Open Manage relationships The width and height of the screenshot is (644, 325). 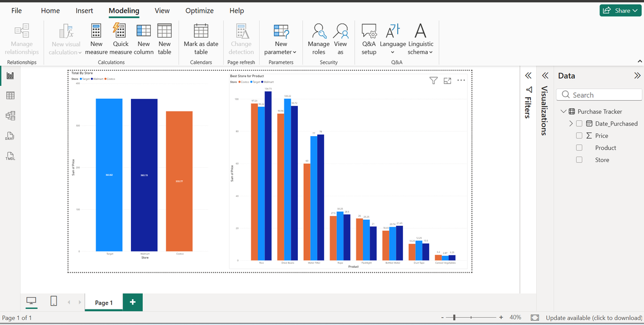pyautogui.click(x=22, y=39)
